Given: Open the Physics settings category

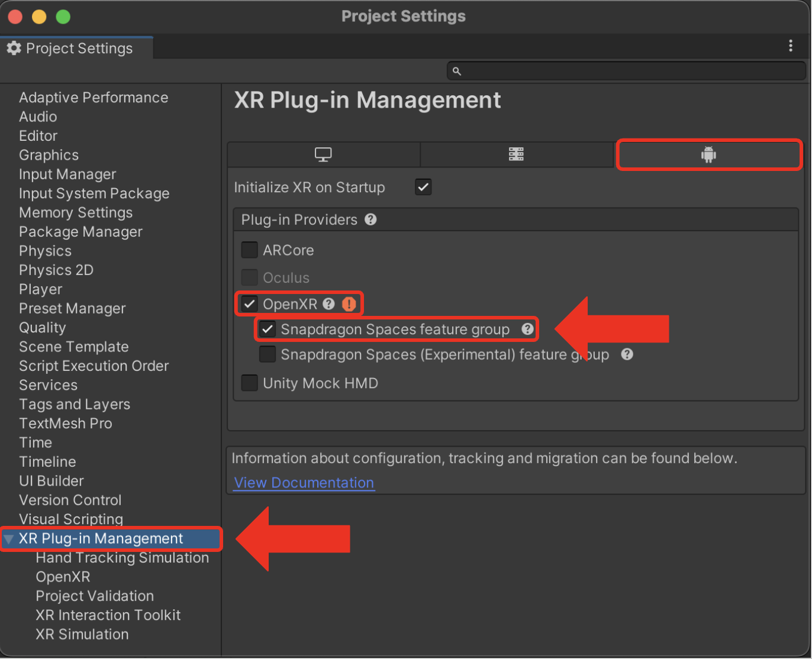Looking at the screenshot, I should [45, 251].
